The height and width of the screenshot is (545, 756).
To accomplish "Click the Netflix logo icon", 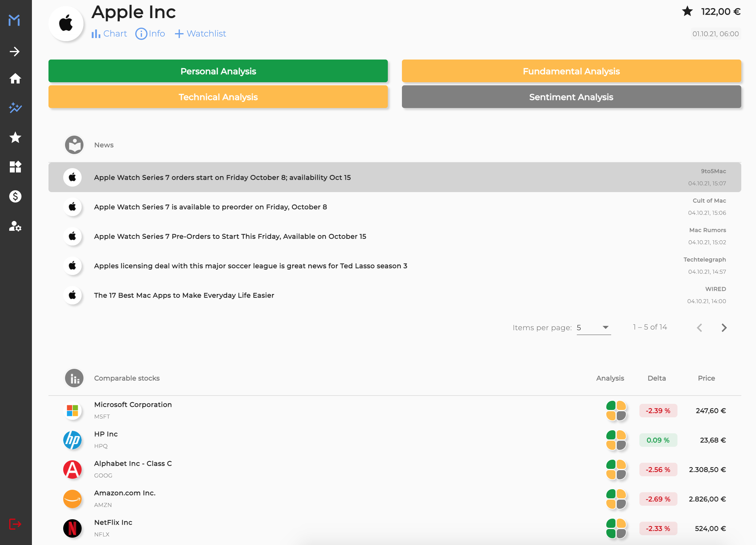I will coord(72,528).
